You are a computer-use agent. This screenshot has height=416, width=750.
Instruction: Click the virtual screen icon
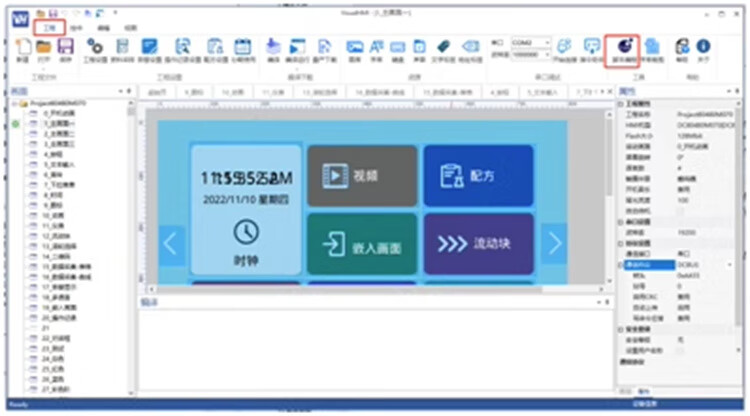click(x=591, y=47)
